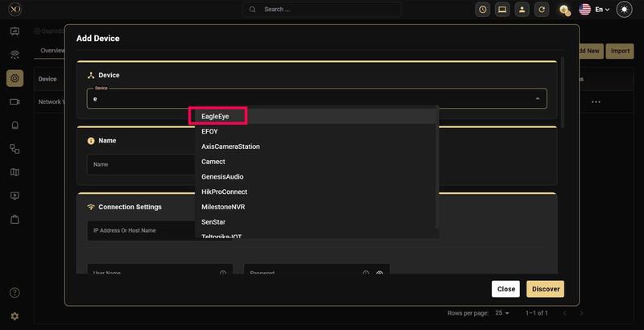Image resolution: width=644 pixels, height=330 pixels.
Task: Click the next page chevron in pagination
Action: (581, 313)
